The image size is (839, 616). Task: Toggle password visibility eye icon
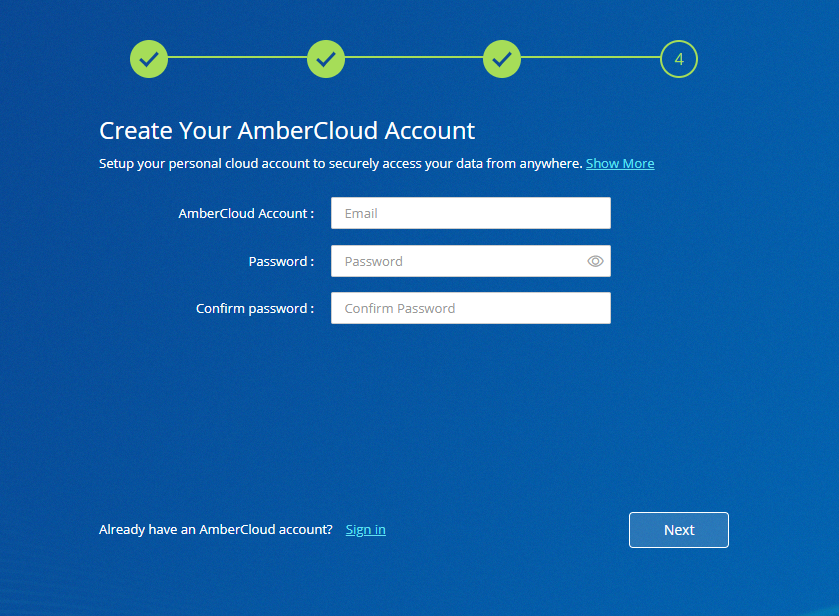tap(595, 261)
